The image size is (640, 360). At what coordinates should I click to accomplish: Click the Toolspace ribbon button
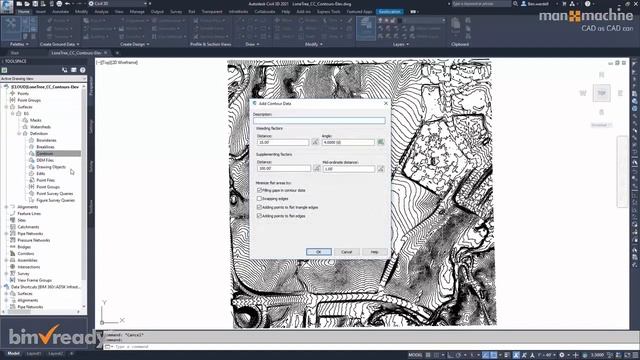click(x=11, y=28)
